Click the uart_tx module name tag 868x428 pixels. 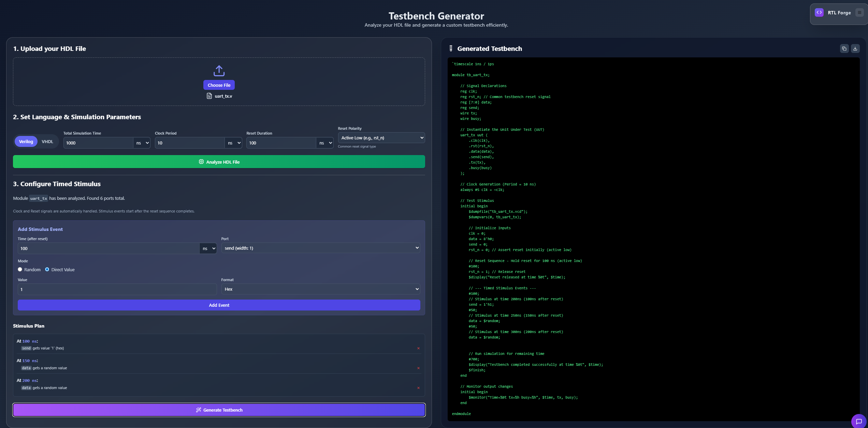39,198
